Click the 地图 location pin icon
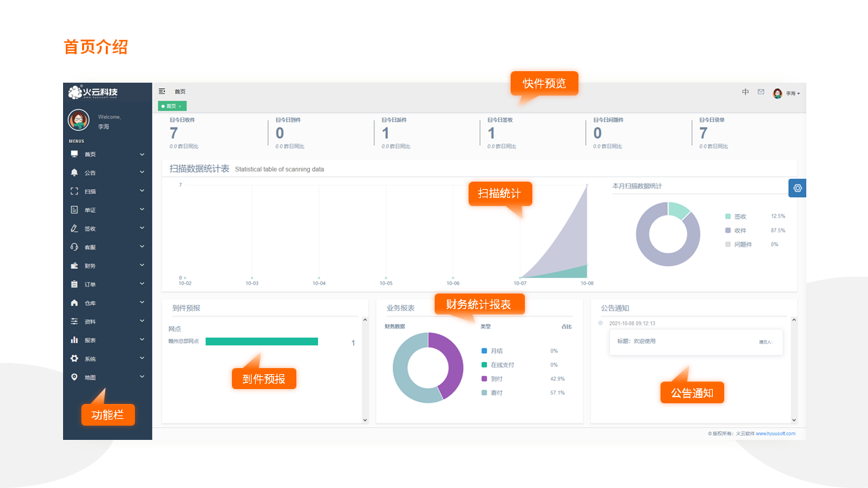This screenshot has height=488, width=868. click(x=75, y=377)
